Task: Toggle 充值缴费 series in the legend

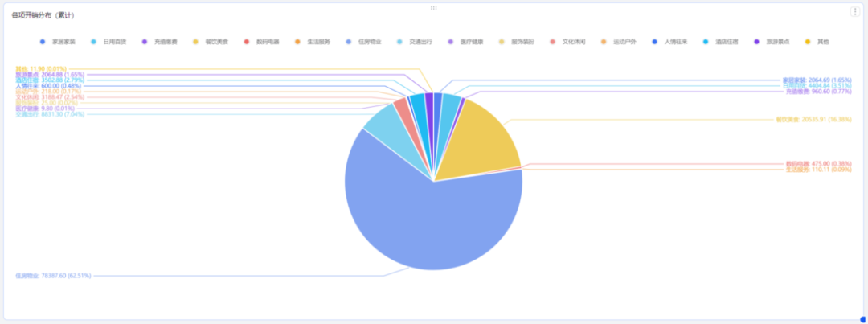Action: pos(159,42)
